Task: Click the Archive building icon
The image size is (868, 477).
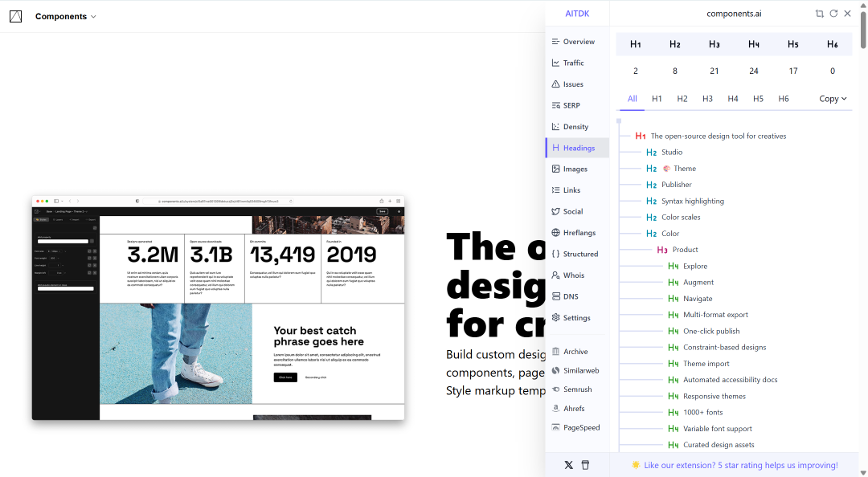Action: coord(556,352)
